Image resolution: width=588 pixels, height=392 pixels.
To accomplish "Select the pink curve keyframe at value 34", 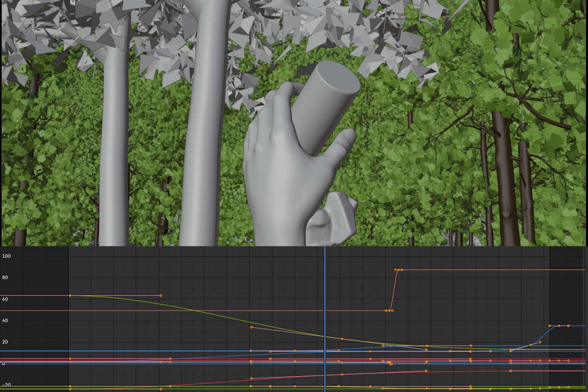I will click(x=251, y=327).
